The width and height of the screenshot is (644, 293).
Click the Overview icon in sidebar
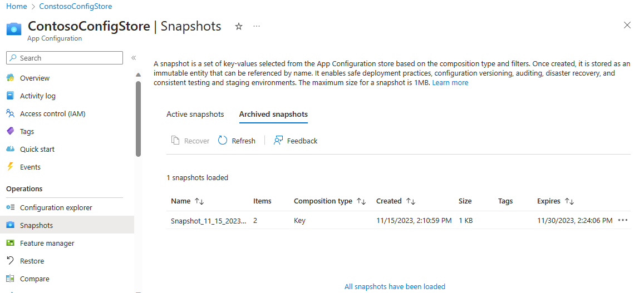(11, 78)
